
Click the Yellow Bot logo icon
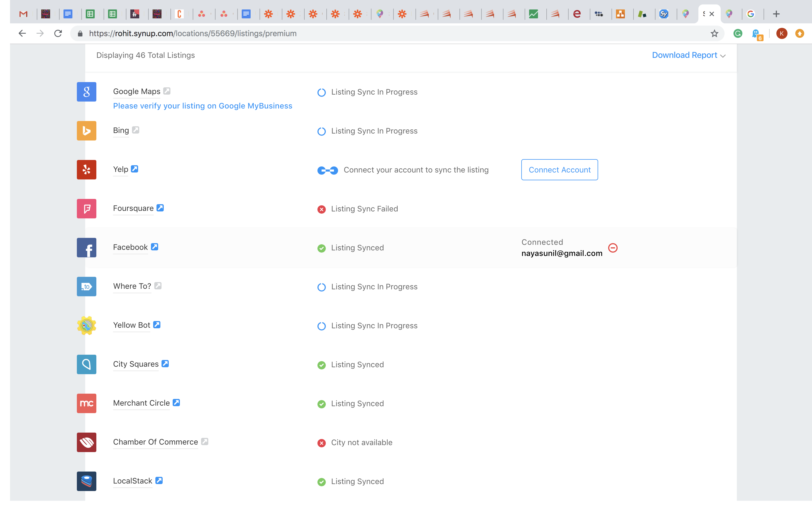coord(86,325)
